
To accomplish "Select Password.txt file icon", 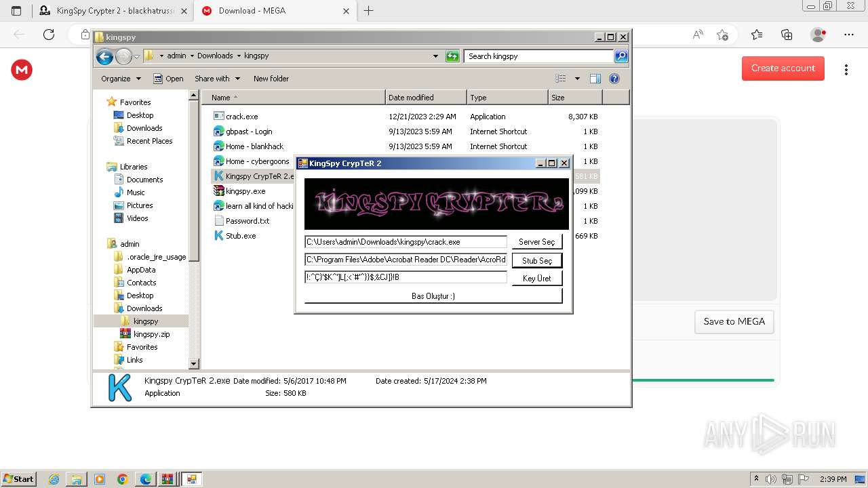I will pyautogui.click(x=218, y=221).
